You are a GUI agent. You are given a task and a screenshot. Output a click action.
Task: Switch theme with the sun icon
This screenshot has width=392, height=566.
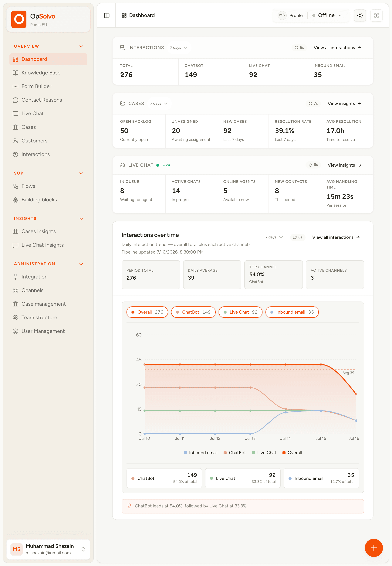[x=360, y=15]
